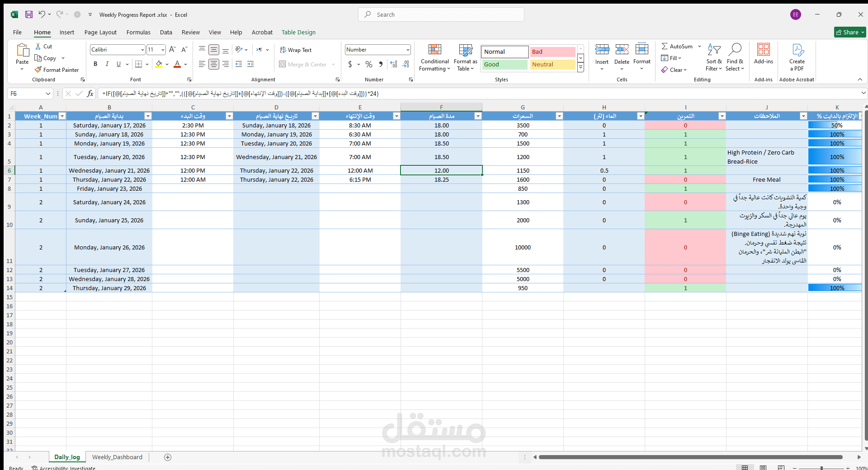868x470 pixels.
Task: Open the Number format dropdown
Action: (407, 50)
